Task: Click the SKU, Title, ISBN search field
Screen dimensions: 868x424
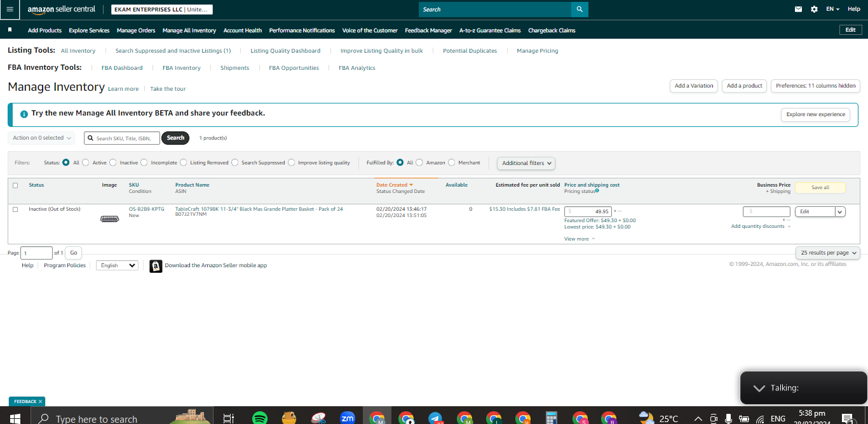Action: (122, 138)
